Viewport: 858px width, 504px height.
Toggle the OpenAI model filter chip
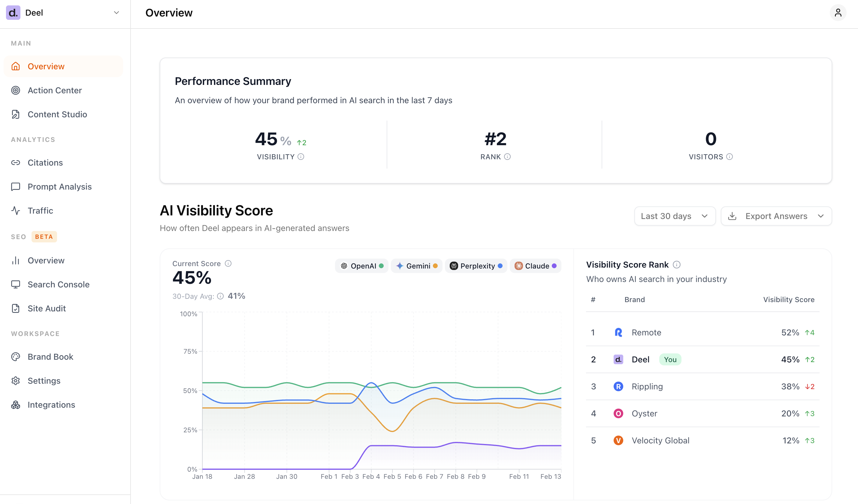pyautogui.click(x=361, y=266)
